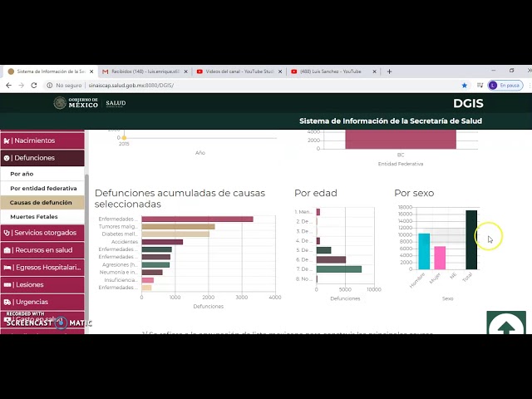Expand the Recursos en salud section
This screenshot has height=399, width=532.
coord(42,250)
